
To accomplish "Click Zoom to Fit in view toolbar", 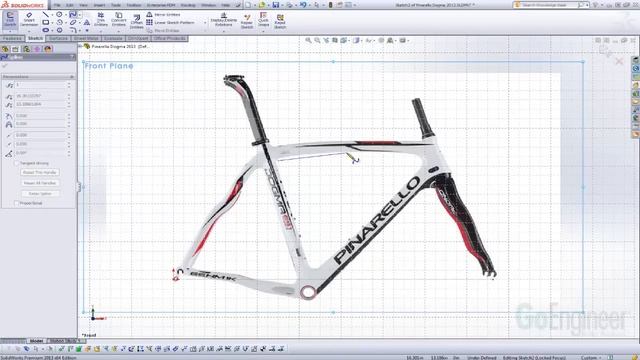I will click(x=309, y=40).
